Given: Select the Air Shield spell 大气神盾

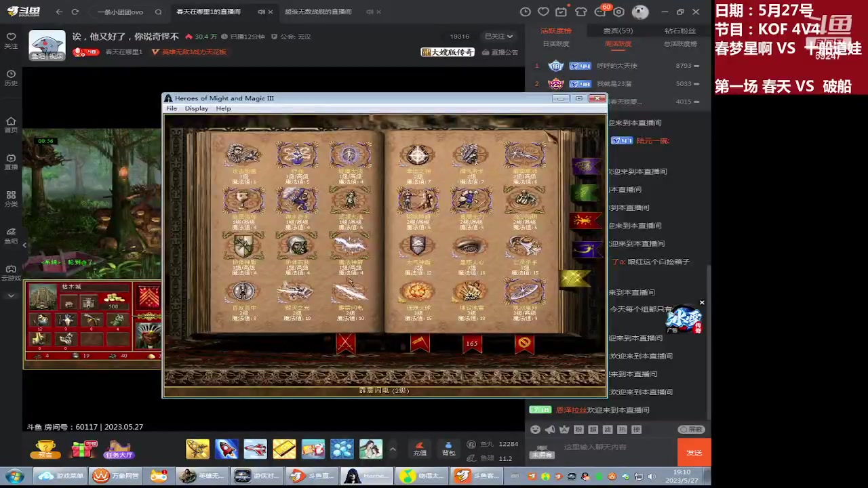Looking at the screenshot, I should (417, 246).
